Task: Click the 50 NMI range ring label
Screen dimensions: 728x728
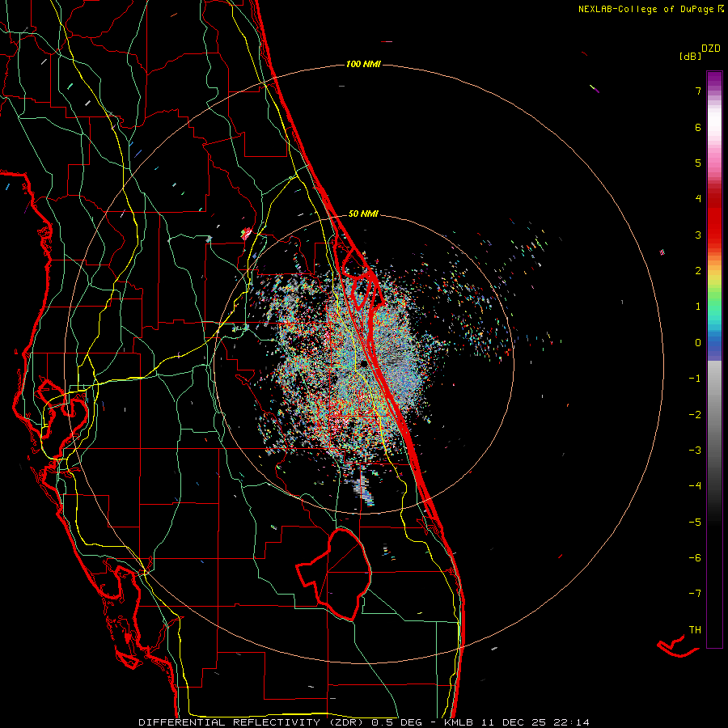Action: [363, 214]
